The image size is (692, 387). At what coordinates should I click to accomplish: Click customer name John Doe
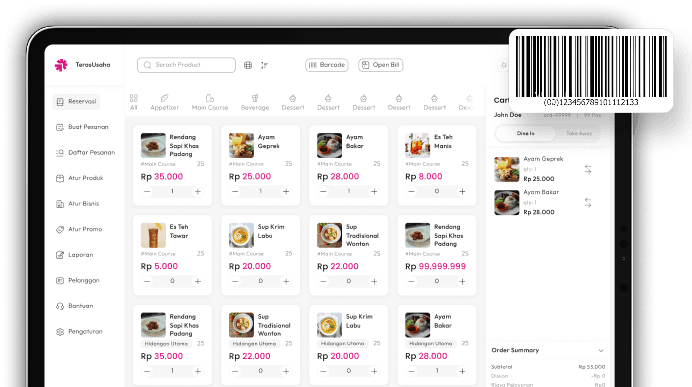tap(508, 115)
